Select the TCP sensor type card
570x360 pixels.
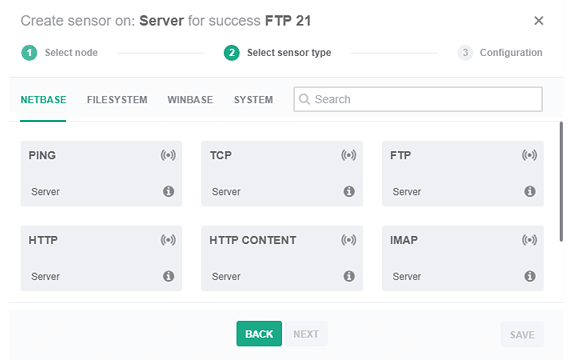pos(282,173)
